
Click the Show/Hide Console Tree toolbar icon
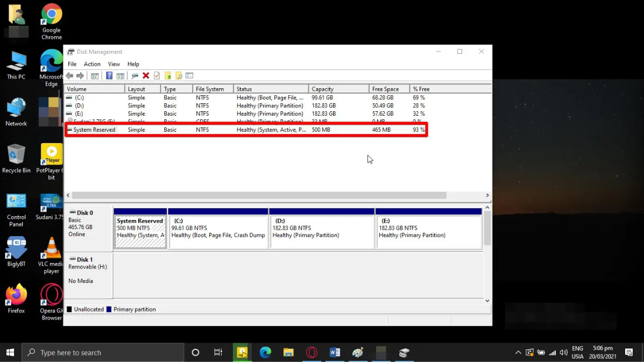(95, 76)
